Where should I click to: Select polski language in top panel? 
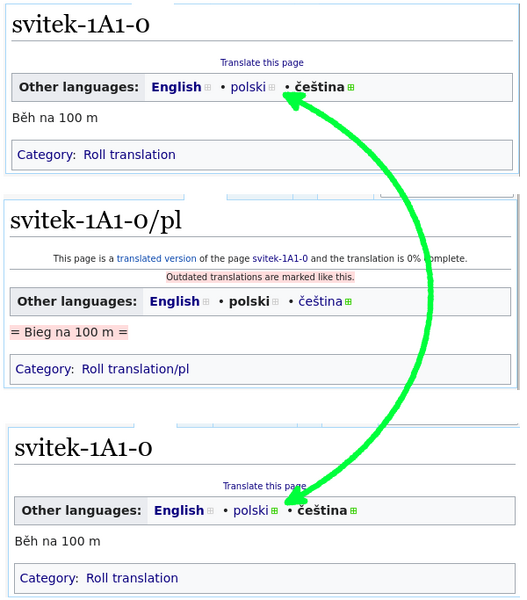[248, 87]
